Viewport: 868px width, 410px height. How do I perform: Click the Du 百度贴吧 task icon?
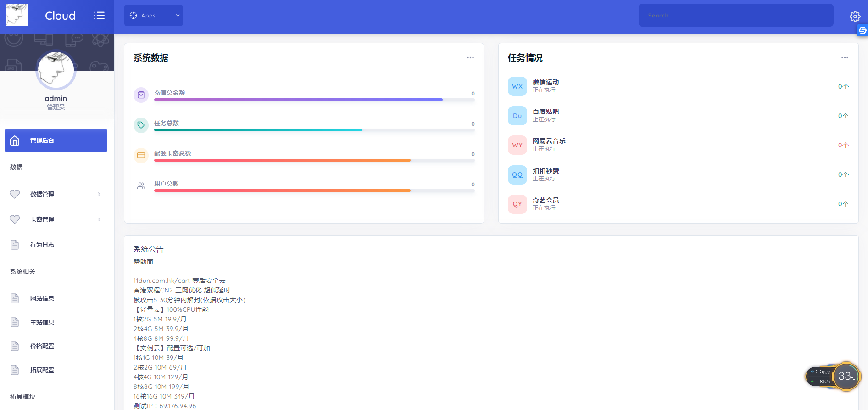(x=517, y=116)
